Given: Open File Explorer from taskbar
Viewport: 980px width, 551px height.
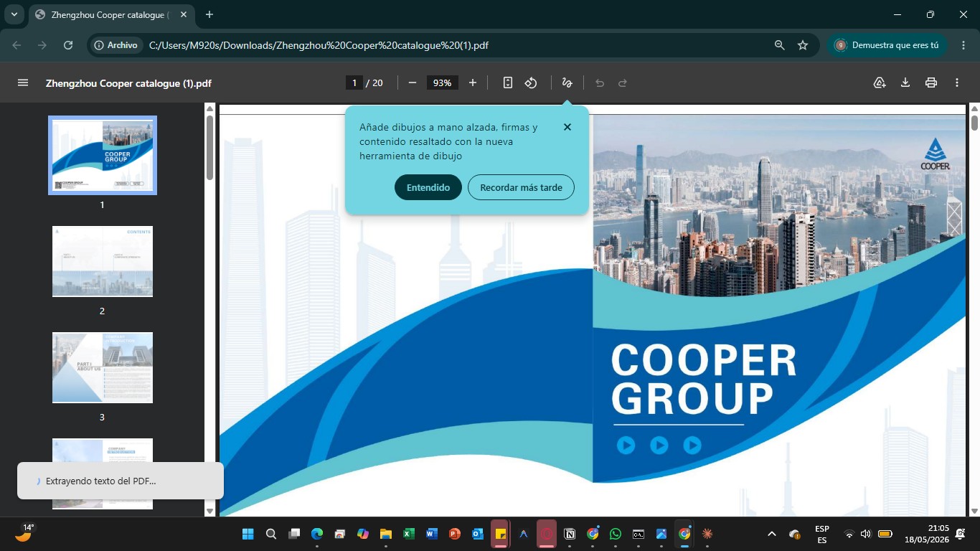Looking at the screenshot, I should coord(385,534).
